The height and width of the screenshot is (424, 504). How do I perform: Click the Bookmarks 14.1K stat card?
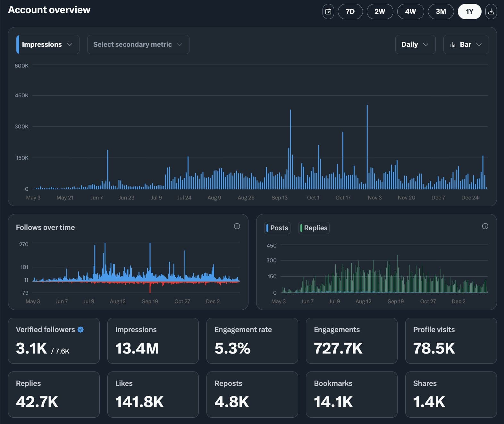coord(352,395)
